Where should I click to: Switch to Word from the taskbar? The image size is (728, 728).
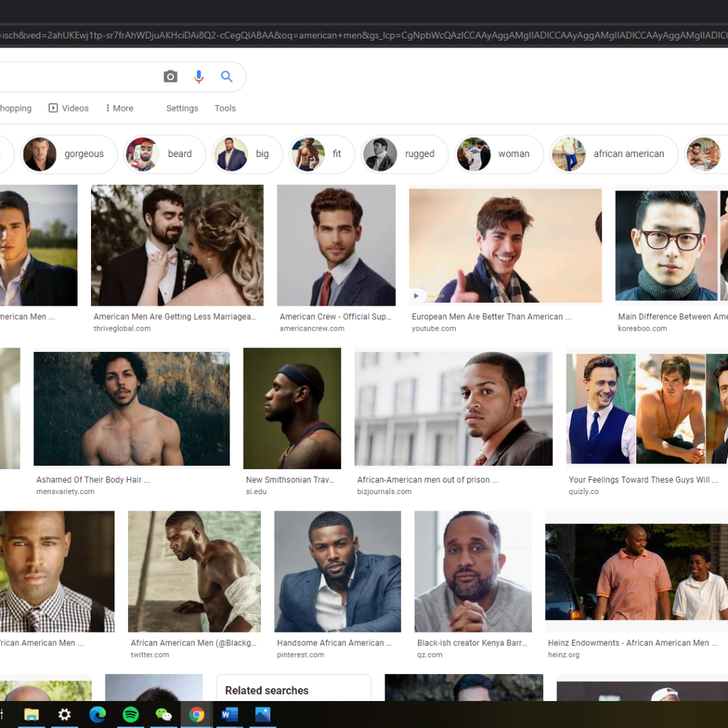tap(230, 714)
